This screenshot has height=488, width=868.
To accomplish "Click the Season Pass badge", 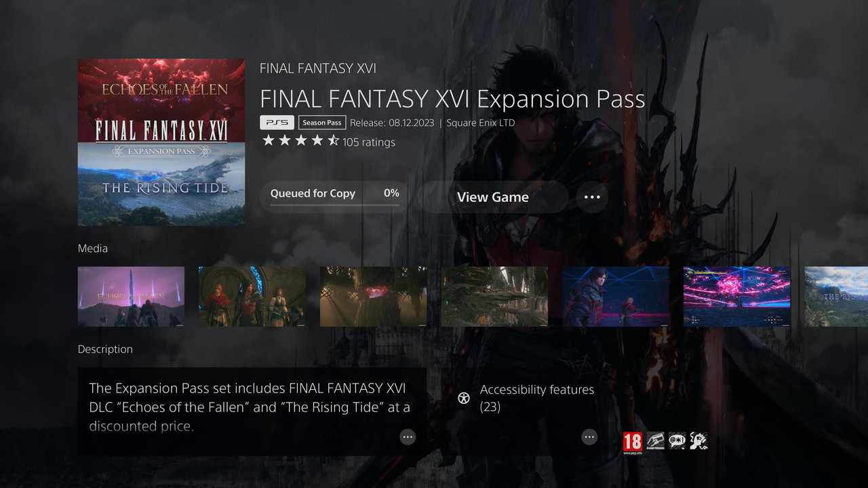I will pyautogui.click(x=322, y=123).
